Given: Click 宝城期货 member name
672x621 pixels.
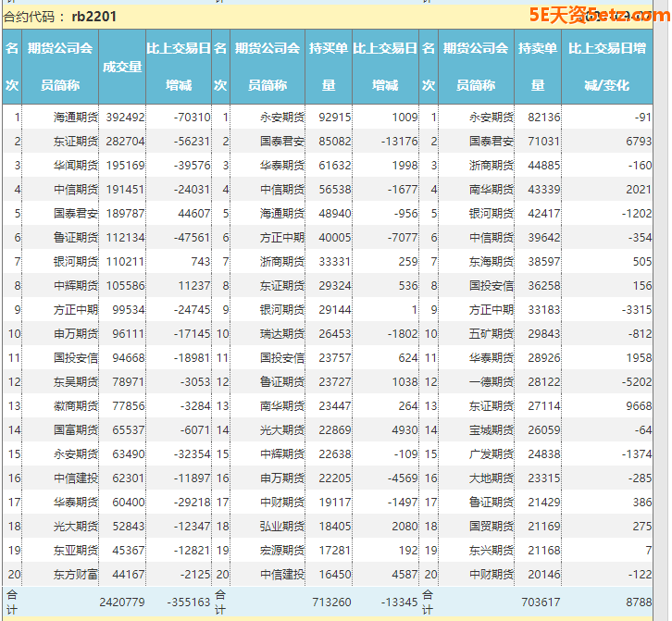Looking at the screenshot, I should tap(491, 430).
